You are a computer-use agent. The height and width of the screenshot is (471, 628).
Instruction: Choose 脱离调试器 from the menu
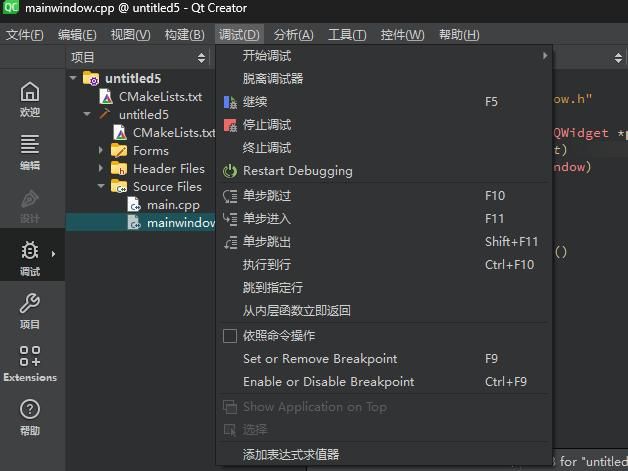[384, 79]
